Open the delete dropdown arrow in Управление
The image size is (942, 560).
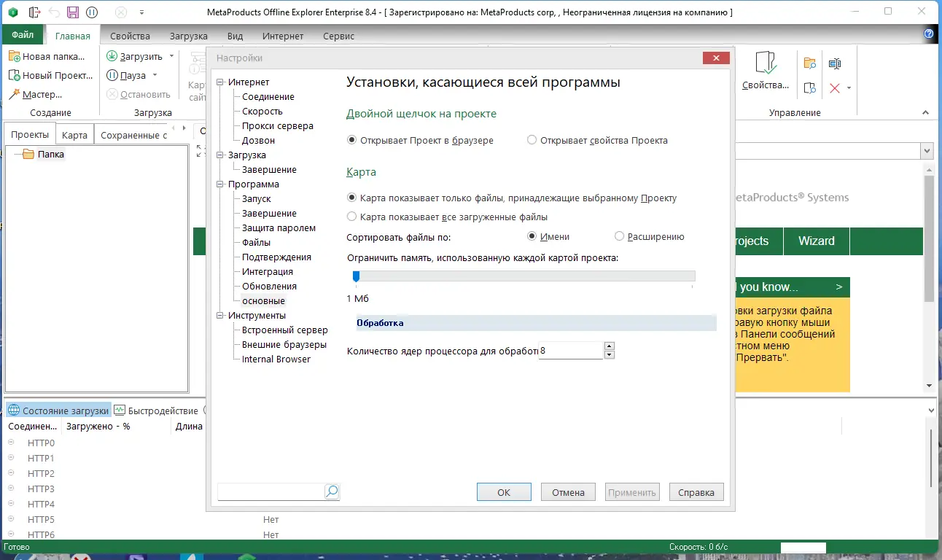click(849, 88)
